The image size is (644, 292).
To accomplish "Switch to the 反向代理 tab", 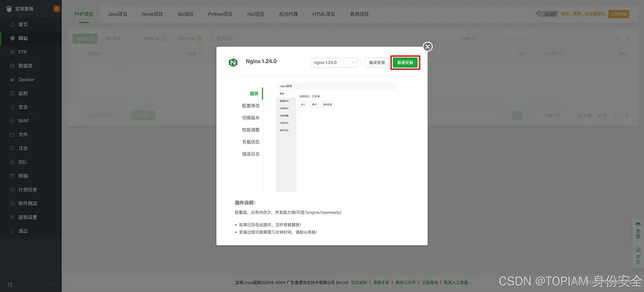I will 289,14.
